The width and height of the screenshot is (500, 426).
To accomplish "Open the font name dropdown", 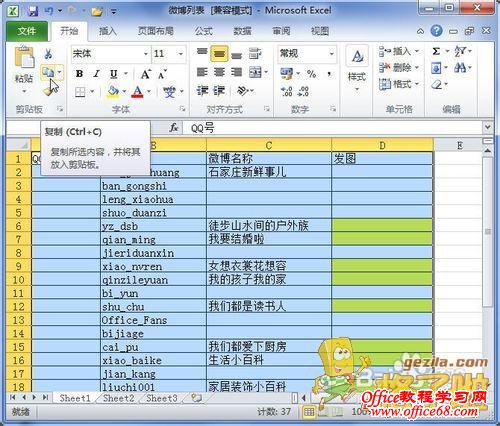I will 146,54.
